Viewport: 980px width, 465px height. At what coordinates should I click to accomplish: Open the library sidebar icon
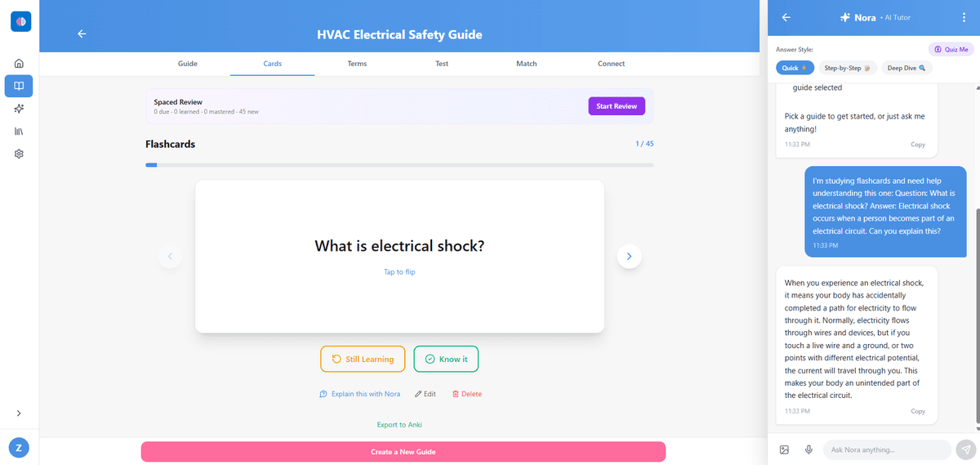pyautogui.click(x=19, y=131)
